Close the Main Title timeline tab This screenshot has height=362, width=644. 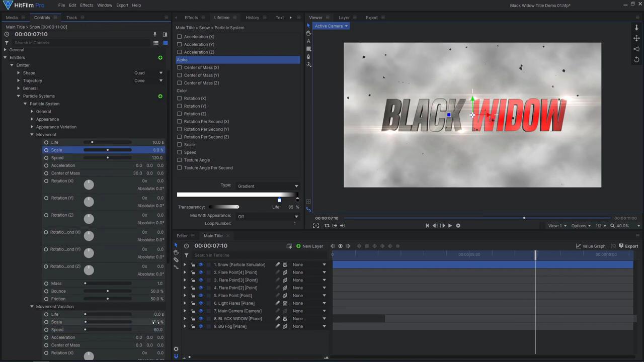tap(227, 236)
